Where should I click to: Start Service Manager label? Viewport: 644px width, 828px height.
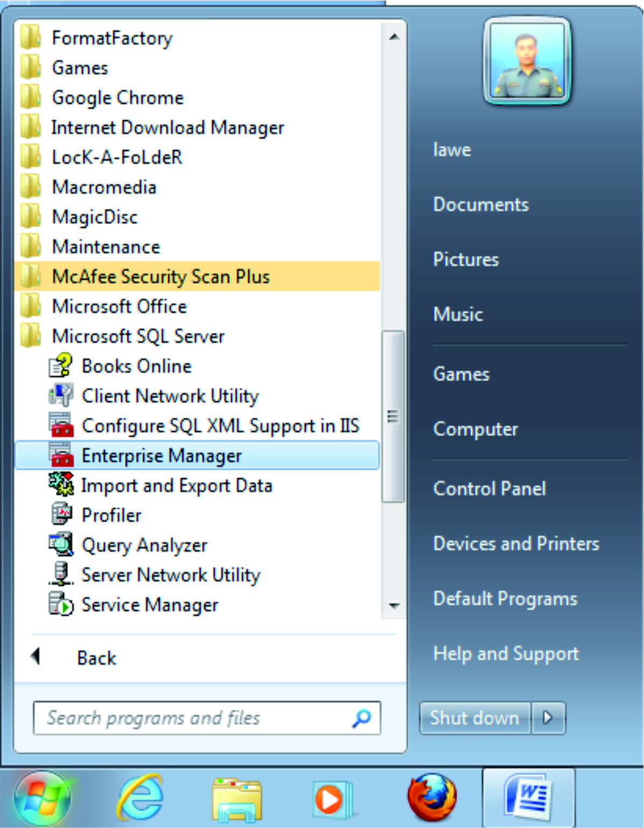150,605
